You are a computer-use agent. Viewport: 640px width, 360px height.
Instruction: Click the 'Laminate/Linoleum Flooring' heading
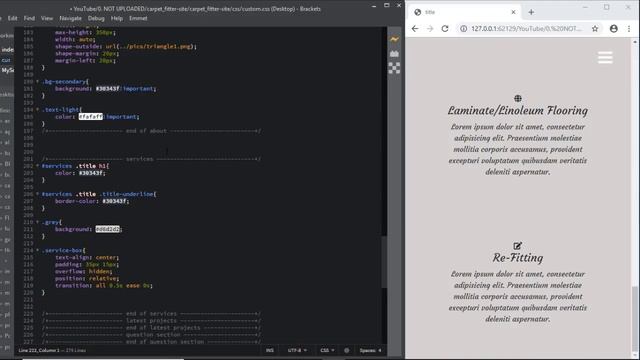pyautogui.click(x=518, y=111)
